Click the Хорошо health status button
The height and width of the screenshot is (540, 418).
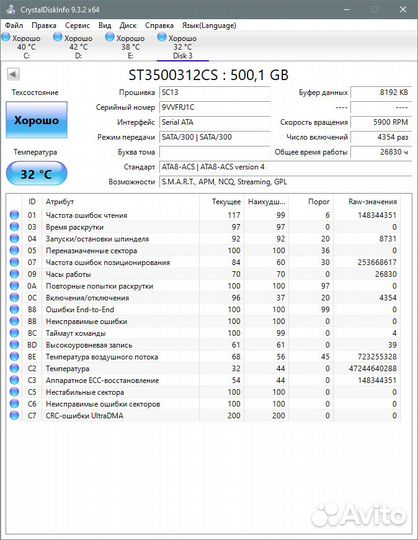(36, 120)
